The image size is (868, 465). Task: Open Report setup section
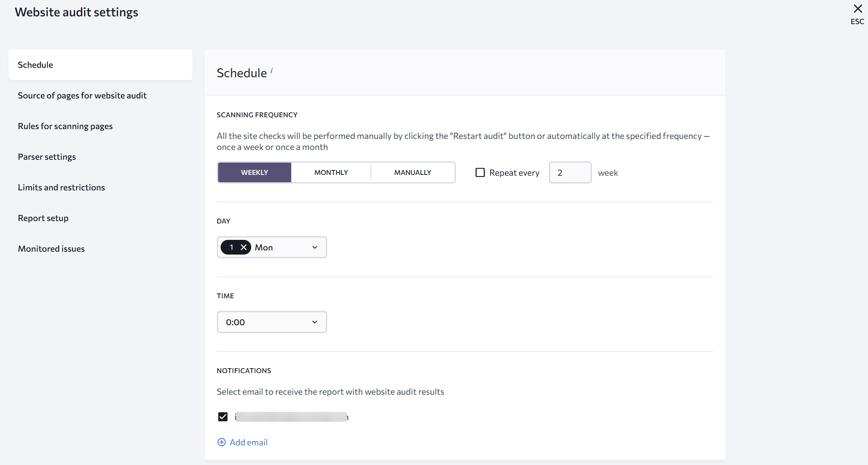pos(43,218)
